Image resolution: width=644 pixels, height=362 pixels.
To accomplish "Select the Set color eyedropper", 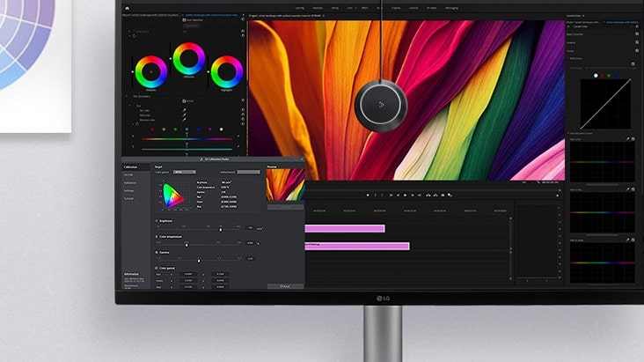I will coord(184,110).
